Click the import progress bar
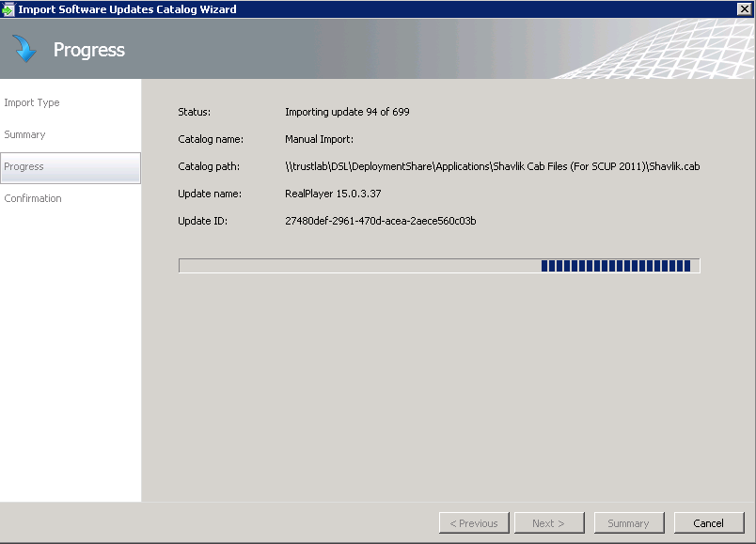The height and width of the screenshot is (544, 756). 439,266
